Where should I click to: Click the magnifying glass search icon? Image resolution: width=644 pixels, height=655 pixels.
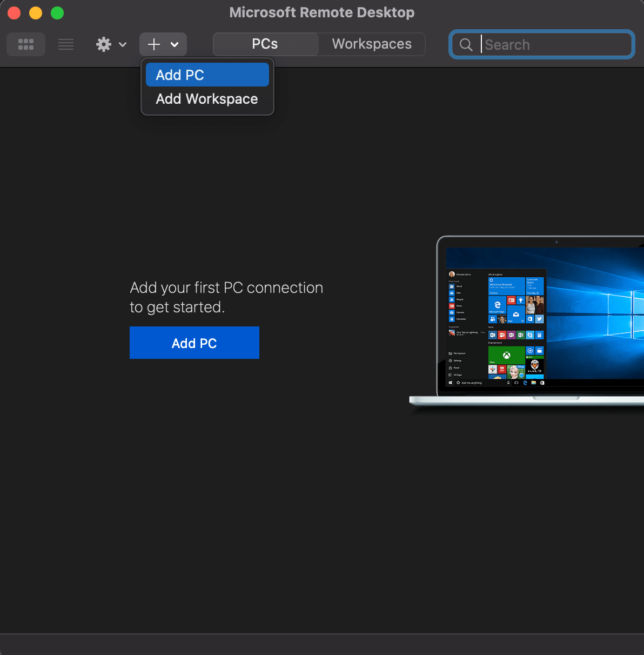point(466,45)
